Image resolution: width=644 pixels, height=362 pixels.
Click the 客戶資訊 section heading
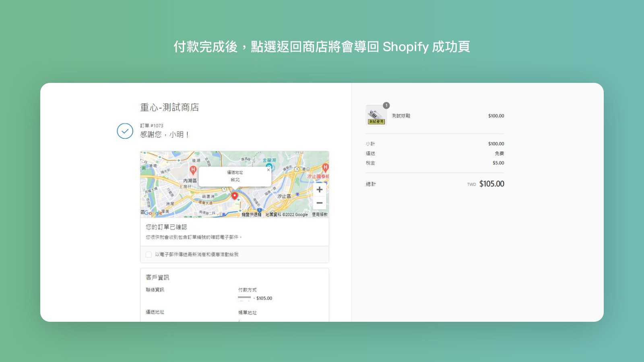[x=157, y=278]
